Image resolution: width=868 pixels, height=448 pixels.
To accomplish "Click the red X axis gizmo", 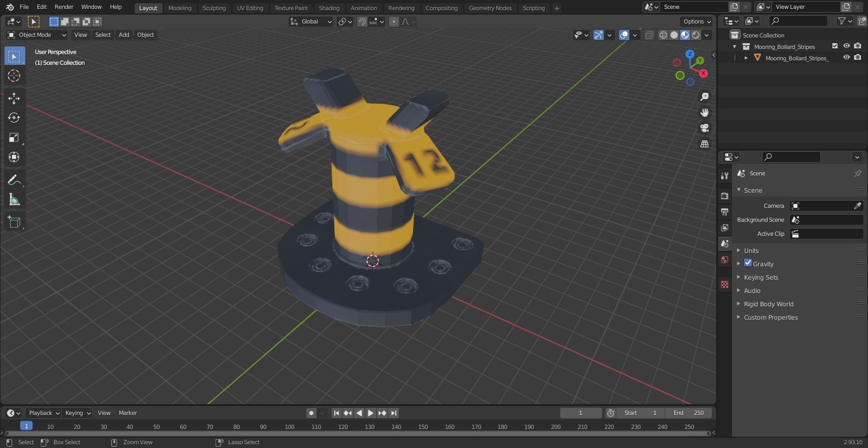I will point(703,73).
